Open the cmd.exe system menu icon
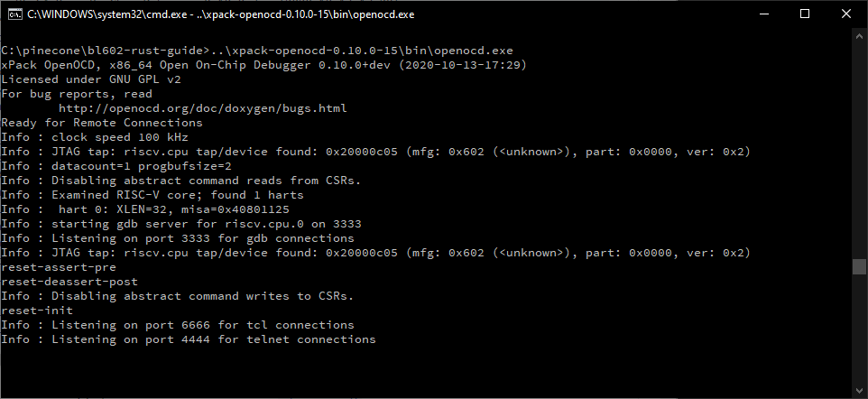Screen dimensions: 868x399 coord(14,14)
